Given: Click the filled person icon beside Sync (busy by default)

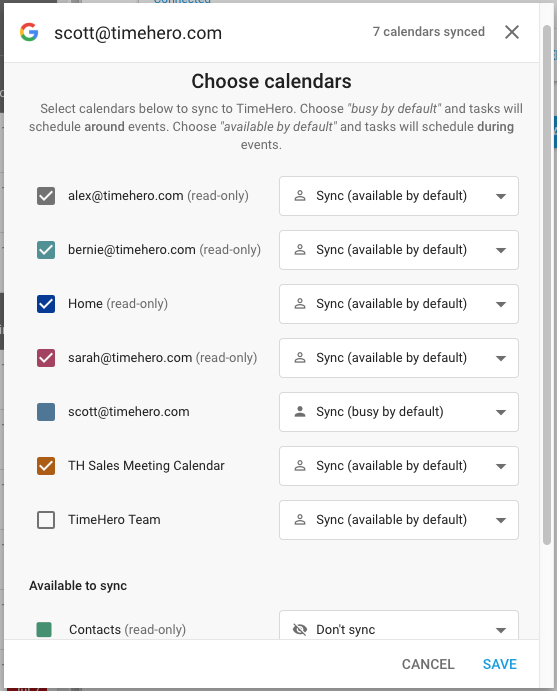Looking at the screenshot, I should tap(300, 412).
